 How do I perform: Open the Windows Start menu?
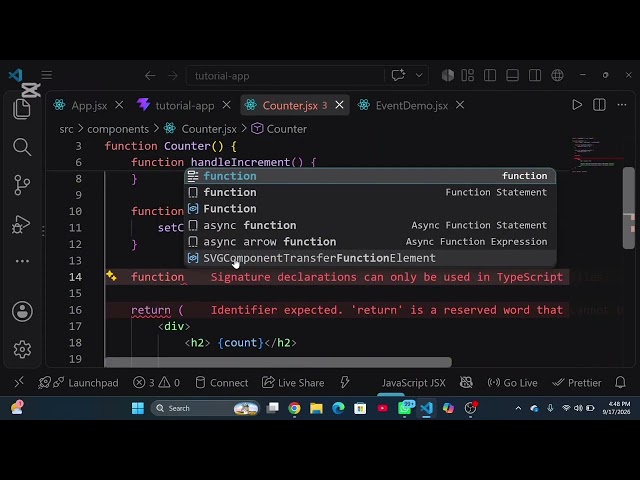coord(138,408)
